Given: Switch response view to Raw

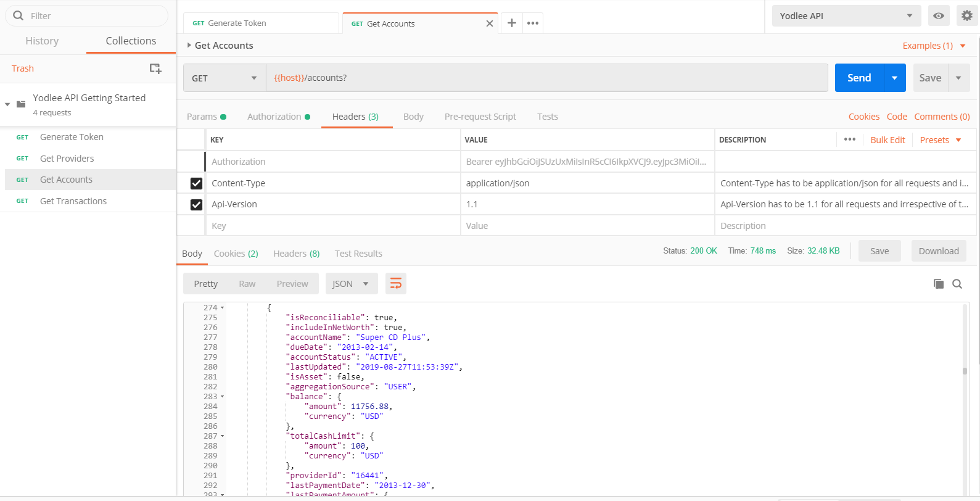Looking at the screenshot, I should [x=247, y=284].
